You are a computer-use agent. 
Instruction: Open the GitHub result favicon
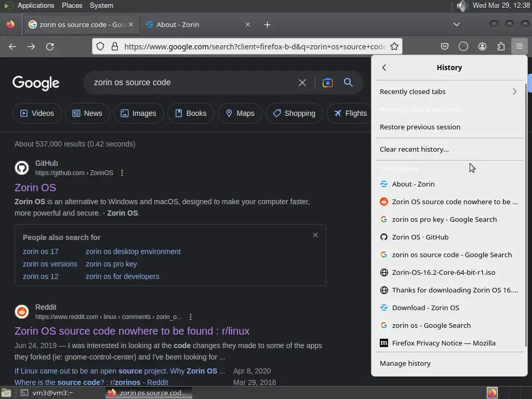(x=22, y=168)
